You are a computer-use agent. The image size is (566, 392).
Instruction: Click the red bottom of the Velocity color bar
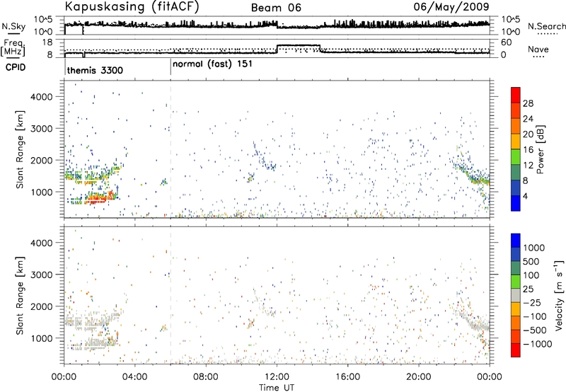[516, 350]
